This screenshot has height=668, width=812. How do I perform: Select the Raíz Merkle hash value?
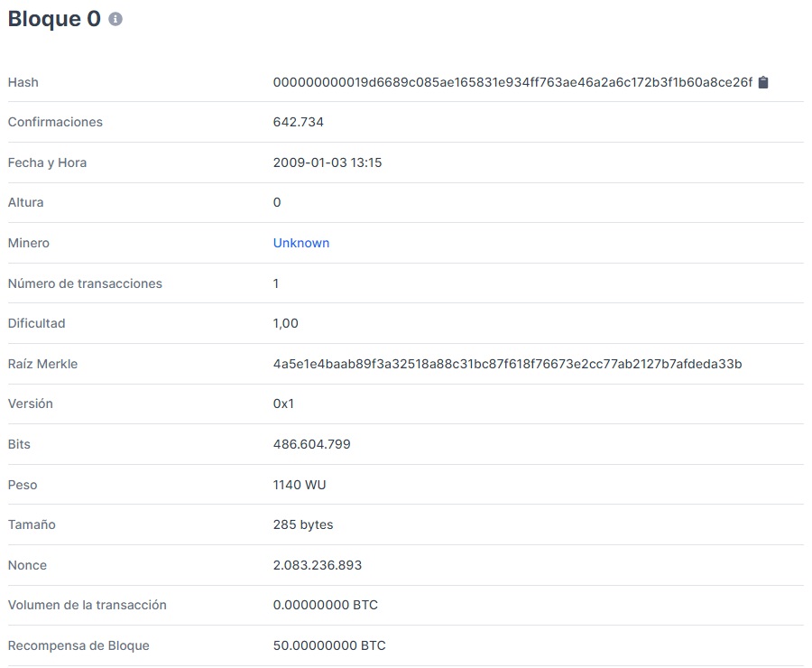coord(507,364)
